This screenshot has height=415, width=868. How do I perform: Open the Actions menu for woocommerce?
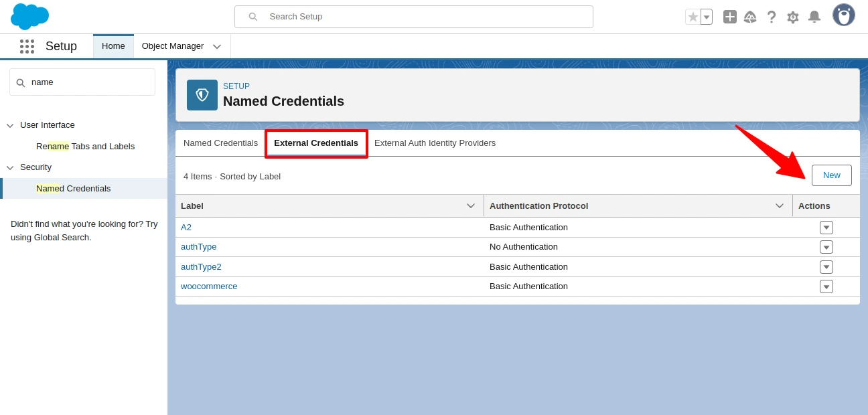[x=826, y=286]
